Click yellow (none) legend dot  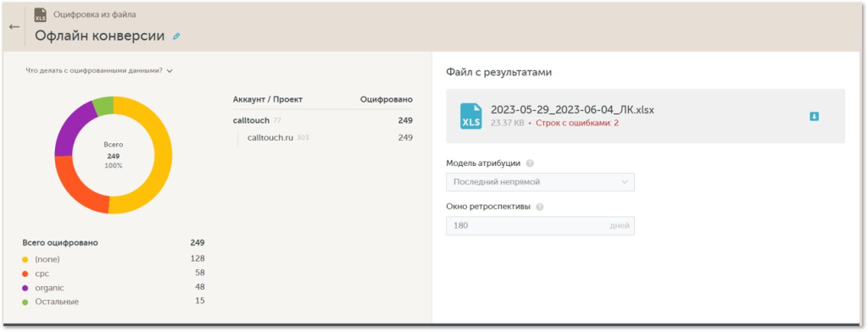pyautogui.click(x=25, y=259)
